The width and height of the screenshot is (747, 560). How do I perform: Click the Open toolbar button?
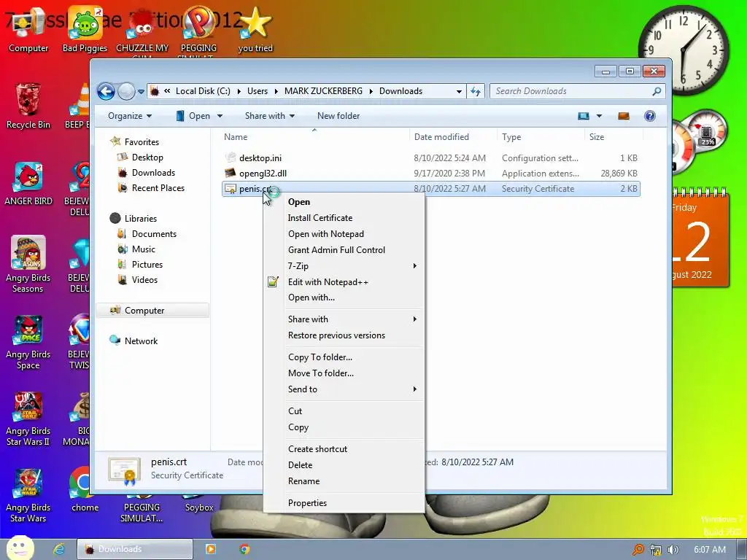193,116
